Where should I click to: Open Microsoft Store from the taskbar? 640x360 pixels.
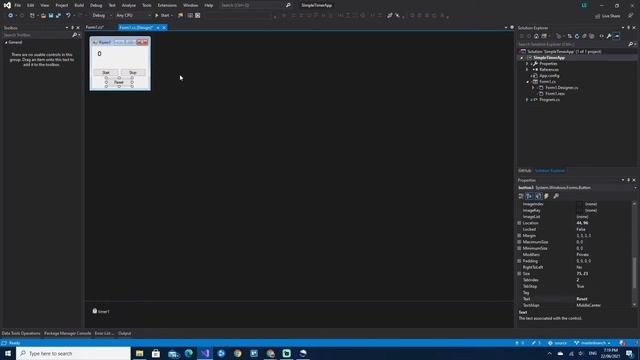coord(156,353)
